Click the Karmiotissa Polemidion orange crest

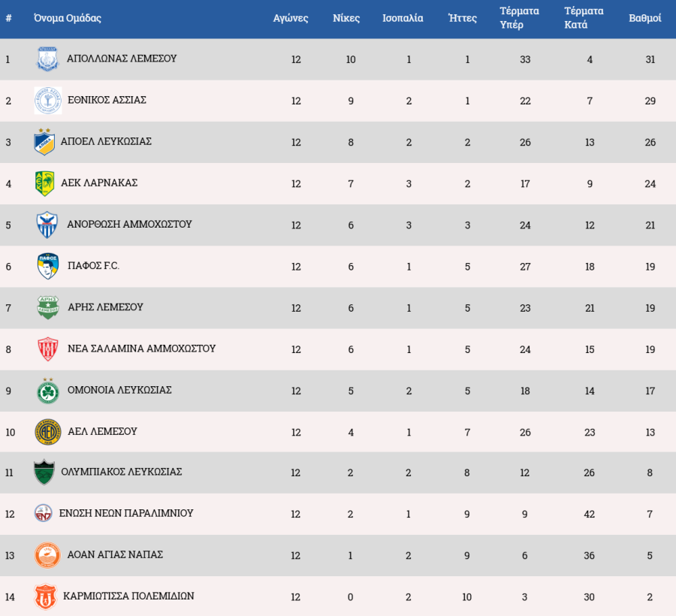pos(45,596)
